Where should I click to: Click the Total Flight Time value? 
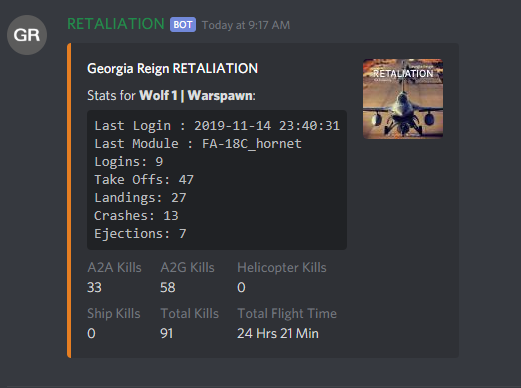click(x=278, y=333)
